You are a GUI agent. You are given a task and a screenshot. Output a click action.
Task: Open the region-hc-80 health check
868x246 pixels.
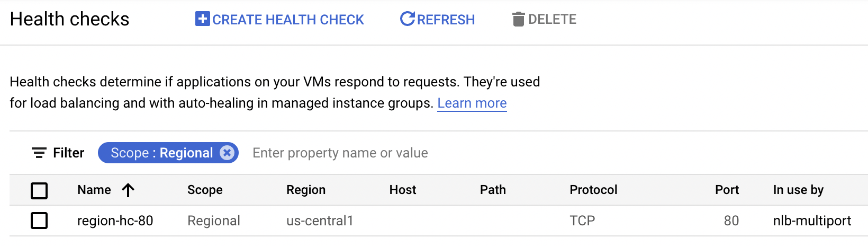[x=115, y=221]
